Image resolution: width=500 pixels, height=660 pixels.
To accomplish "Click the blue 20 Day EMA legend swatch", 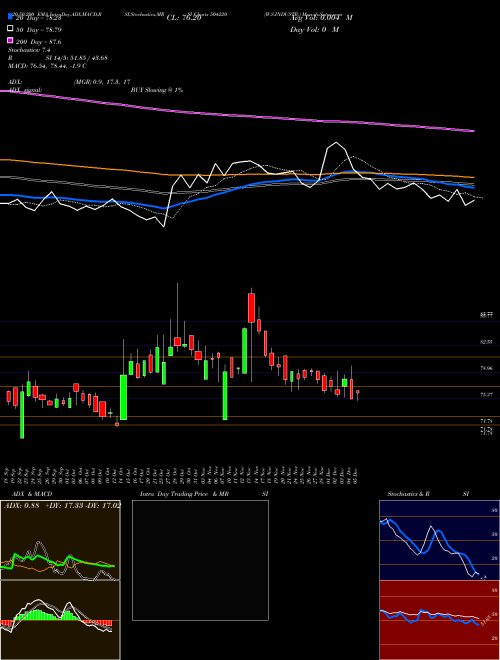I will 10,17.
